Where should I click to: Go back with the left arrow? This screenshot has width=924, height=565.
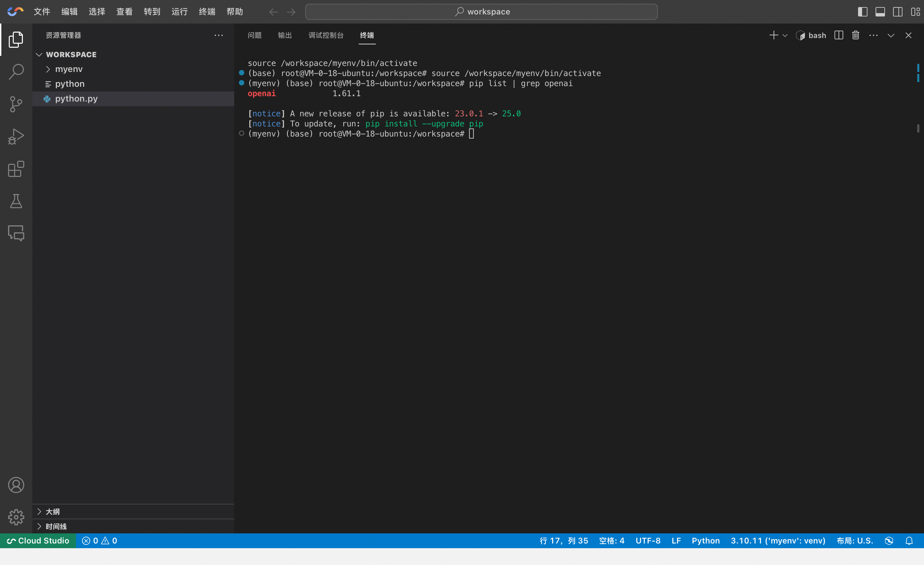click(273, 12)
